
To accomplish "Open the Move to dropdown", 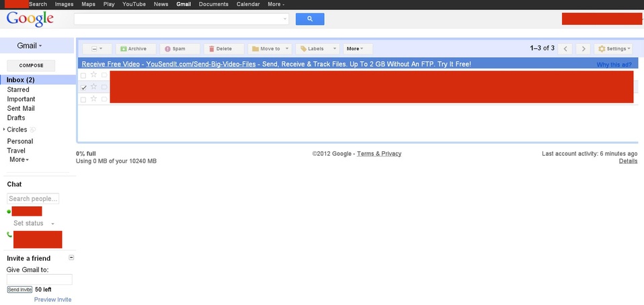I will pos(270,49).
